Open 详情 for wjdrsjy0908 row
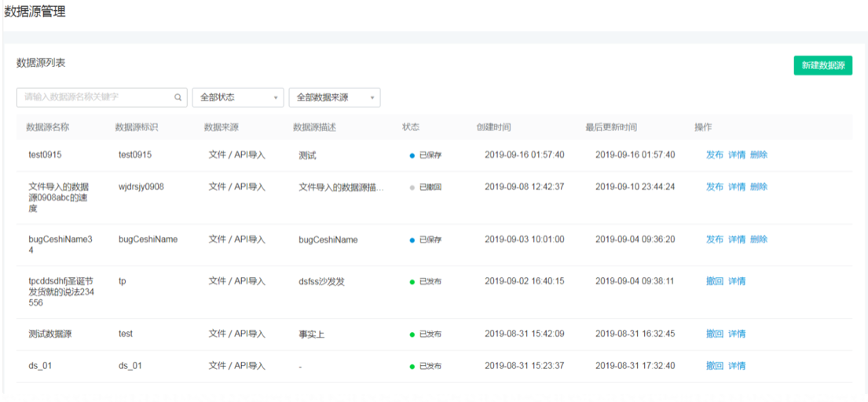Image resolution: width=868 pixels, height=402 pixels. point(736,187)
